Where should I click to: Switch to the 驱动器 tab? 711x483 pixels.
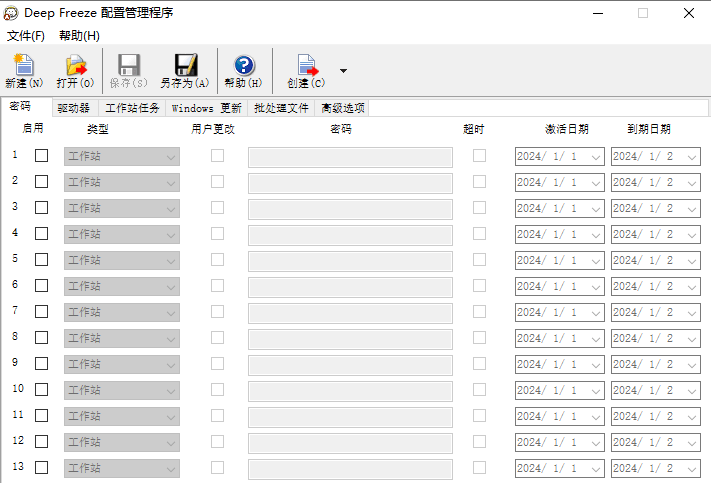73,108
